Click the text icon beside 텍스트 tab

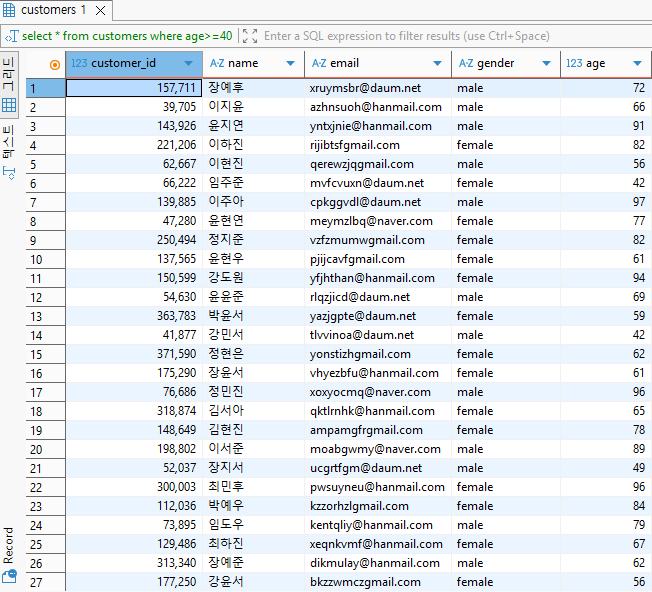coord(9,173)
